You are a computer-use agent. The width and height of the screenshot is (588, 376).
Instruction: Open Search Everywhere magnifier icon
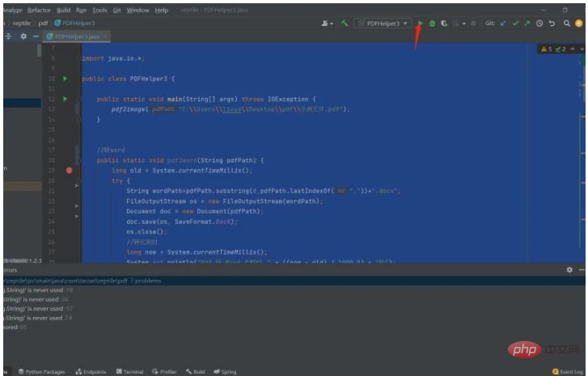[x=567, y=23]
